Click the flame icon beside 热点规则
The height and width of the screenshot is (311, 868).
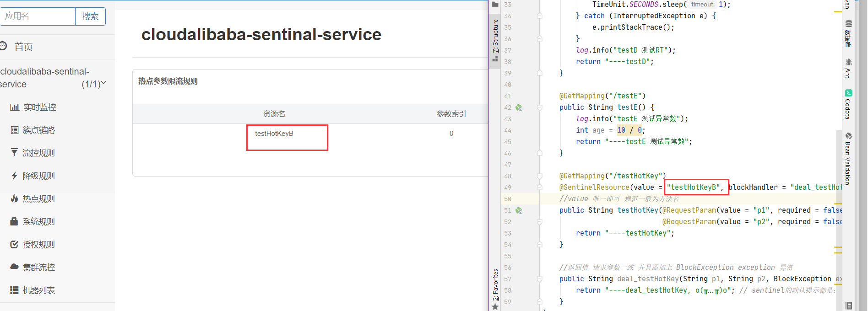(14, 198)
